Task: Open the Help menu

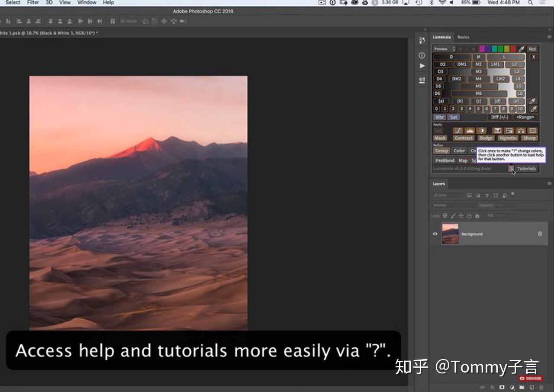Action: click(x=108, y=3)
